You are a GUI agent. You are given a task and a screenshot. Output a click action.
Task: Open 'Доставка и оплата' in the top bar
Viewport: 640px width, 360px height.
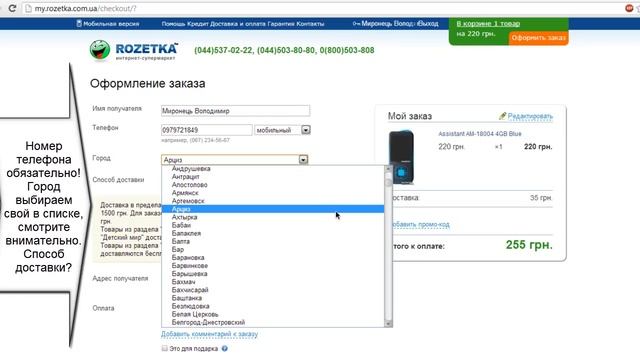click(x=238, y=24)
